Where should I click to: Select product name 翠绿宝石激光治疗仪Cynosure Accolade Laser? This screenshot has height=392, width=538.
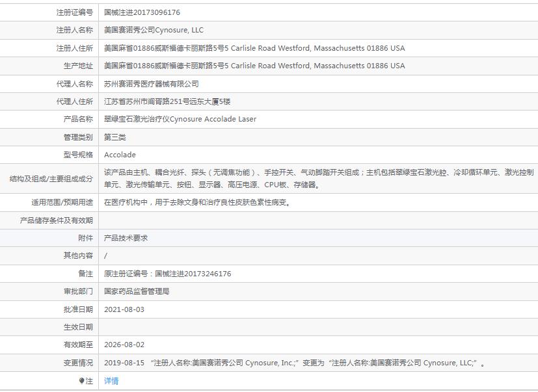point(180,119)
